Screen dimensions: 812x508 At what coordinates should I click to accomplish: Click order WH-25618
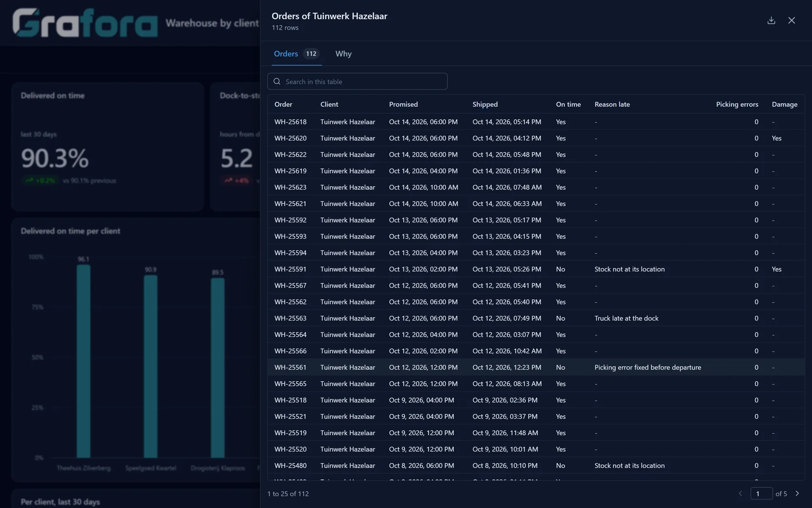click(290, 122)
